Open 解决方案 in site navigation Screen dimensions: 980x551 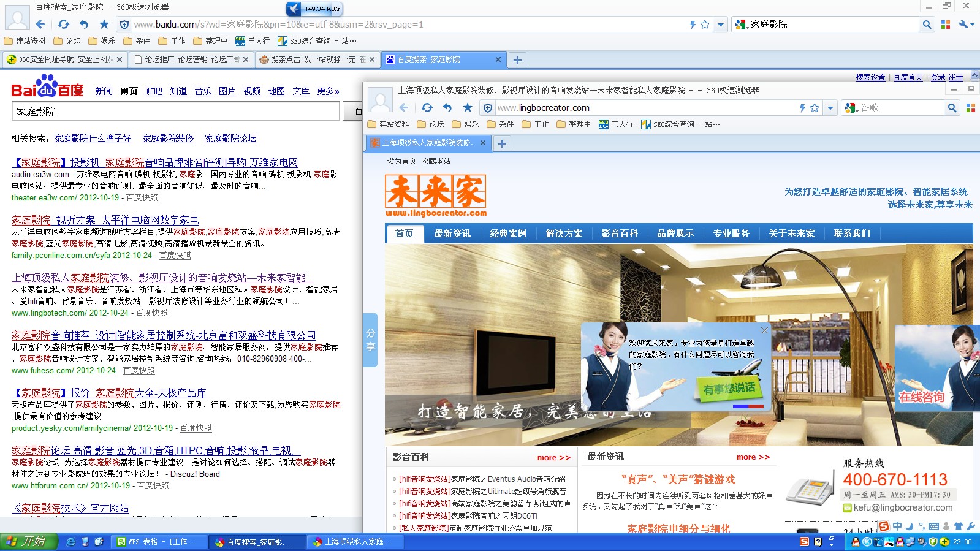[x=564, y=234]
